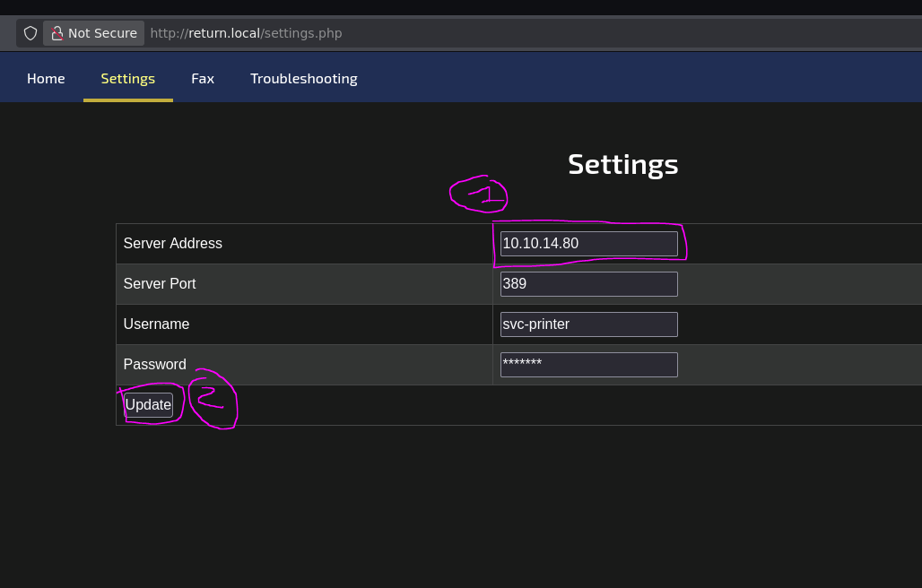Select the Server Address input field
The image size is (922, 588).
pyautogui.click(x=588, y=243)
